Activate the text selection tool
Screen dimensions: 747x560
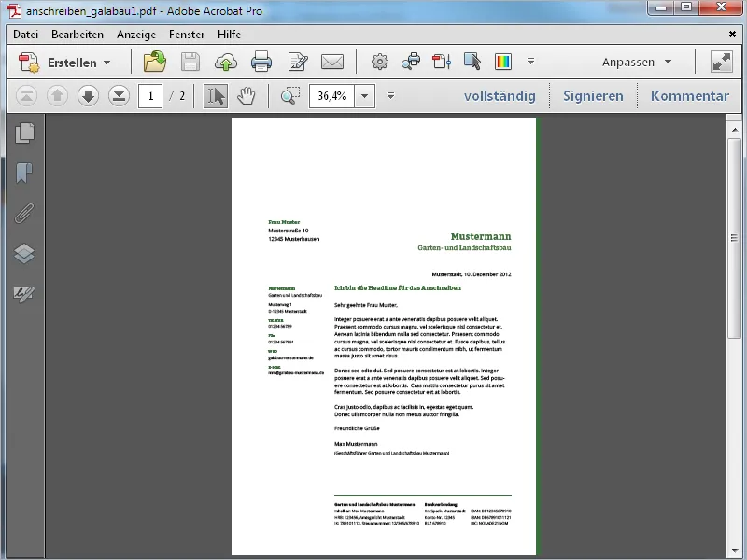pos(216,96)
